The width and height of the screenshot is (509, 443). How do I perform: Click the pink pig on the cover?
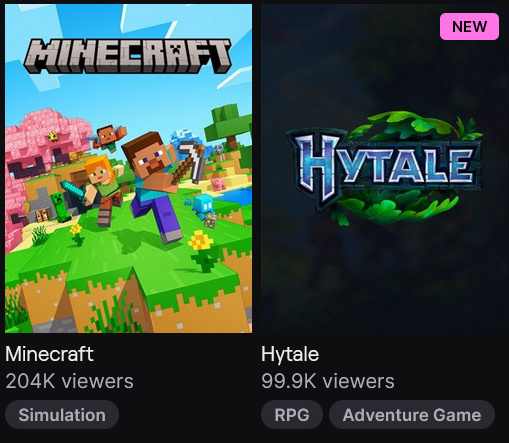click(218, 184)
